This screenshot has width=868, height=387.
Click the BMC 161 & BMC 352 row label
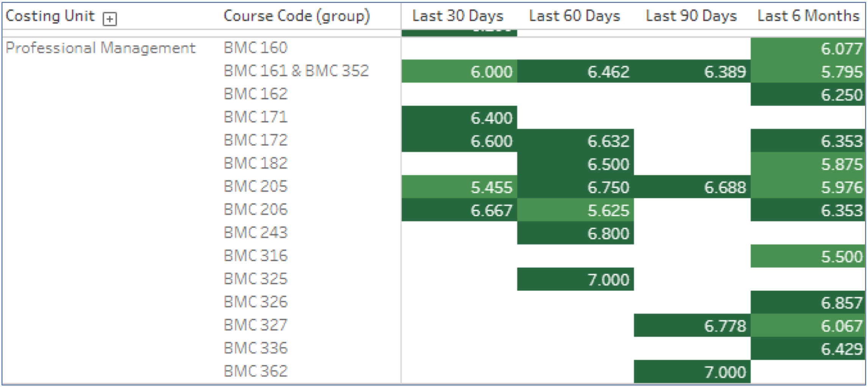(296, 71)
